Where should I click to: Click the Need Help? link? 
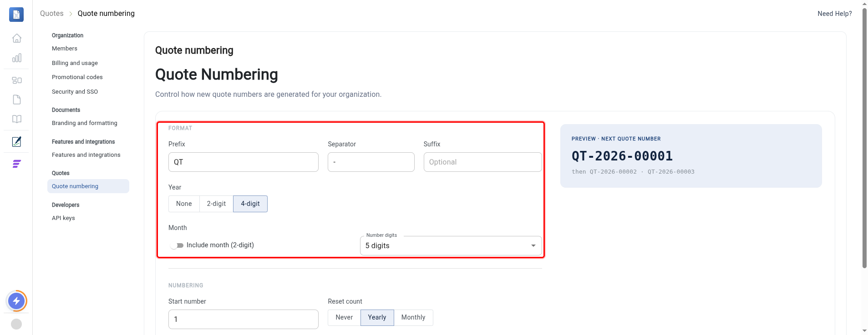click(834, 14)
